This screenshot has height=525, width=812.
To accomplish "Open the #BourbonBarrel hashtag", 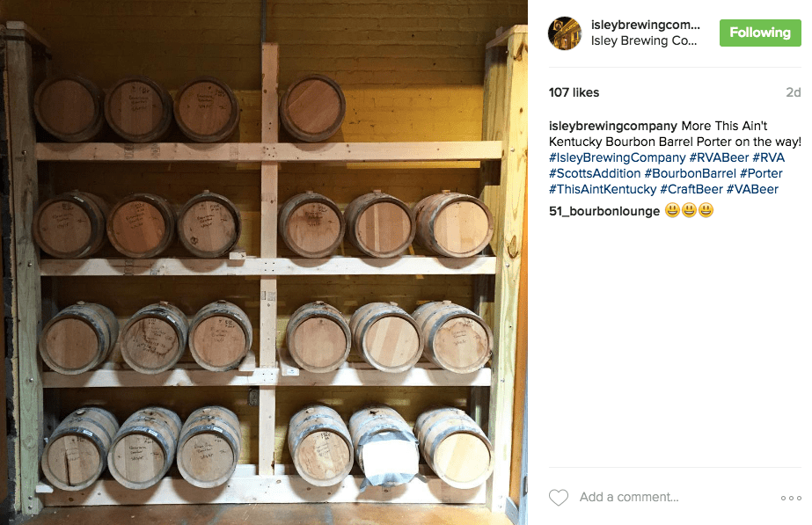I will pos(690,173).
